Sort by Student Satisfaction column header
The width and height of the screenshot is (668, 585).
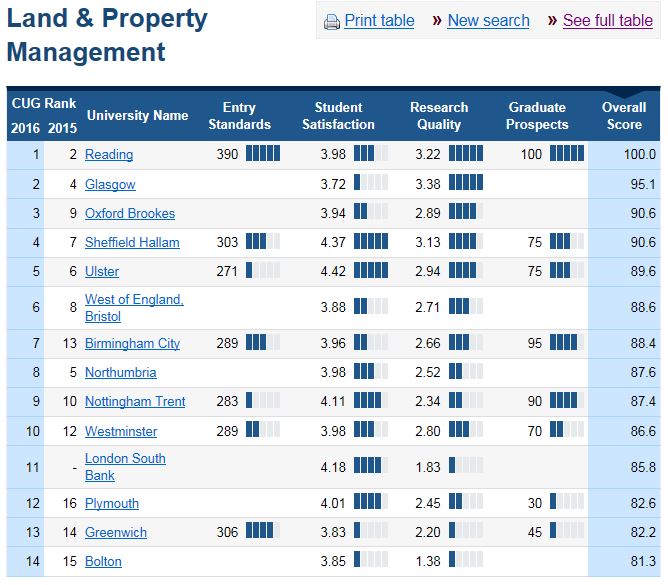pyautogui.click(x=338, y=115)
